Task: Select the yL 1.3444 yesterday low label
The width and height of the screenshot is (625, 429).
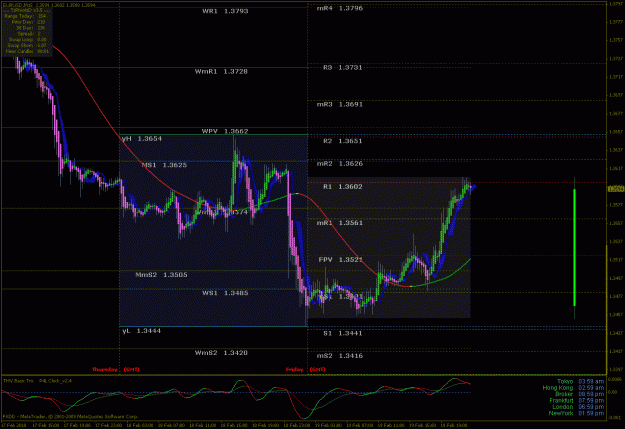Action: click(142, 331)
